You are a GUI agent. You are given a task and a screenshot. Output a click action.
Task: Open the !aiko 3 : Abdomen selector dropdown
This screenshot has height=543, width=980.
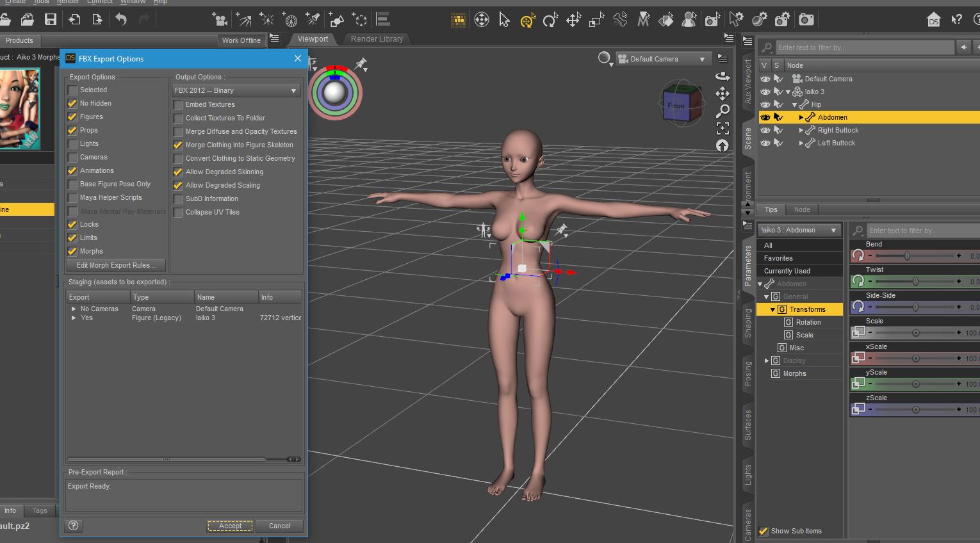[799, 230]
